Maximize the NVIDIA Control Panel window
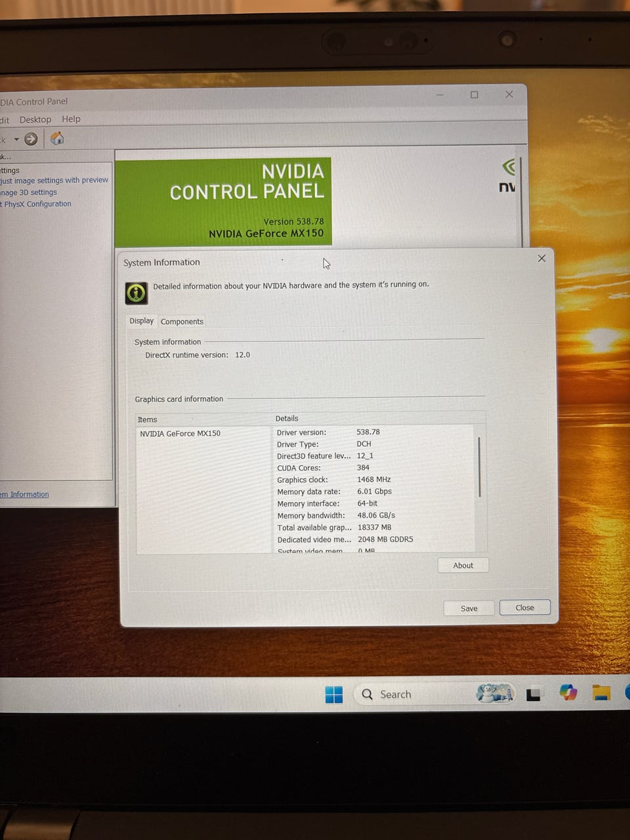This screenshot has width=630, height=840. pos(474,95)
